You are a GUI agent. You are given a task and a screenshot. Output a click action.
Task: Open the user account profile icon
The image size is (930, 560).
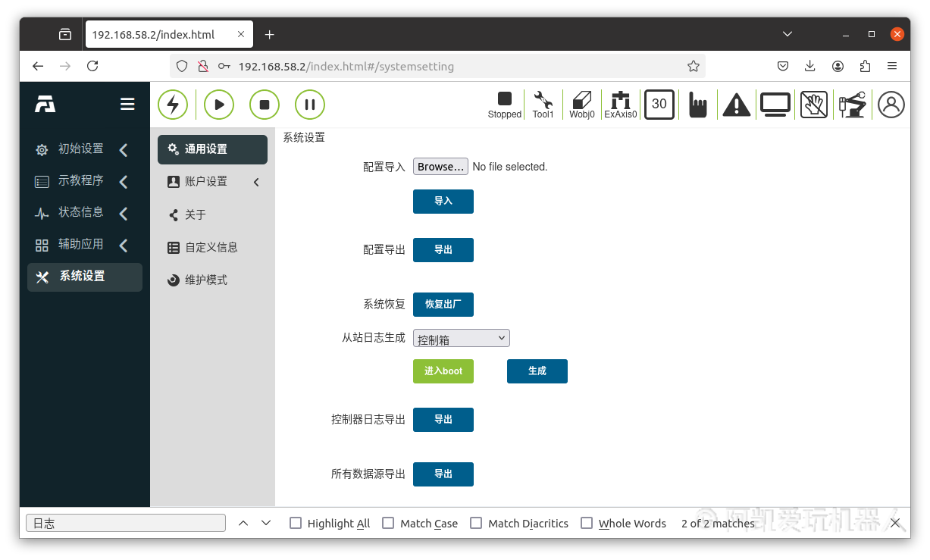(x=891, y=105)
